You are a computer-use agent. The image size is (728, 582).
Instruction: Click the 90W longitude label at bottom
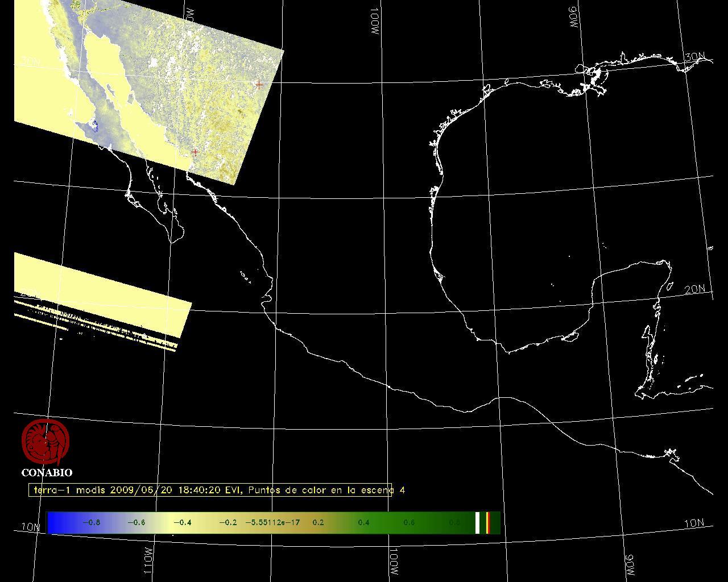pos(630,565)
